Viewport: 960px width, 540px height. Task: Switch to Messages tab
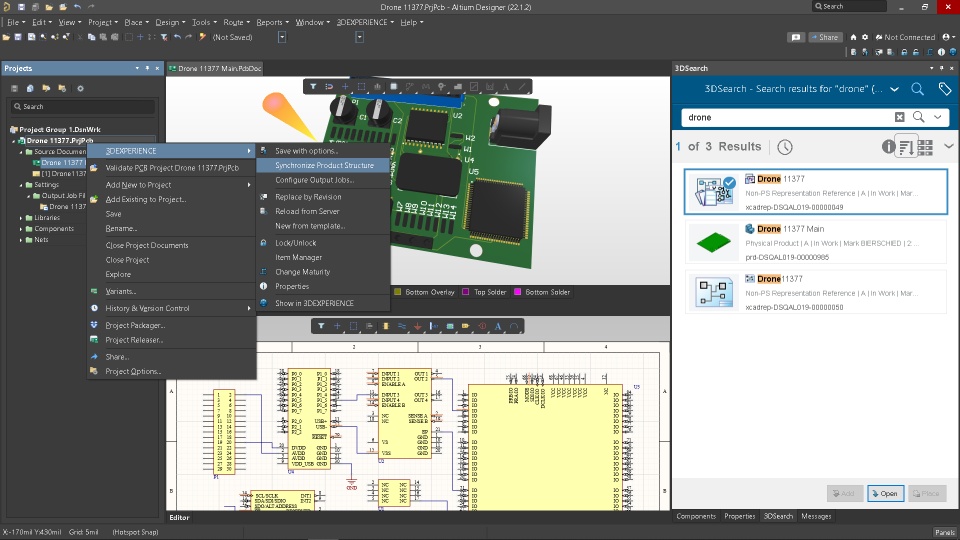pyautogui.click(x=816, y=517)
